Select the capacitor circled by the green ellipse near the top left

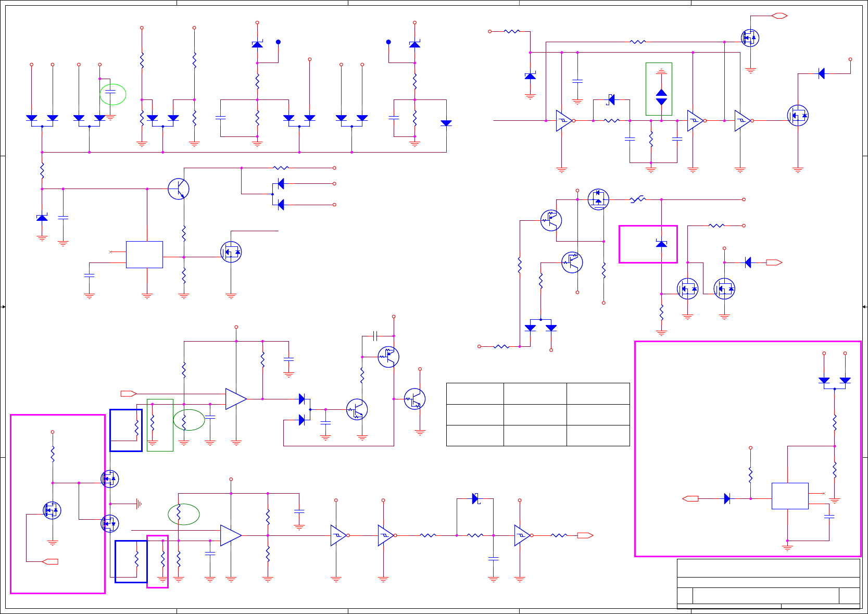pos(110,92)
